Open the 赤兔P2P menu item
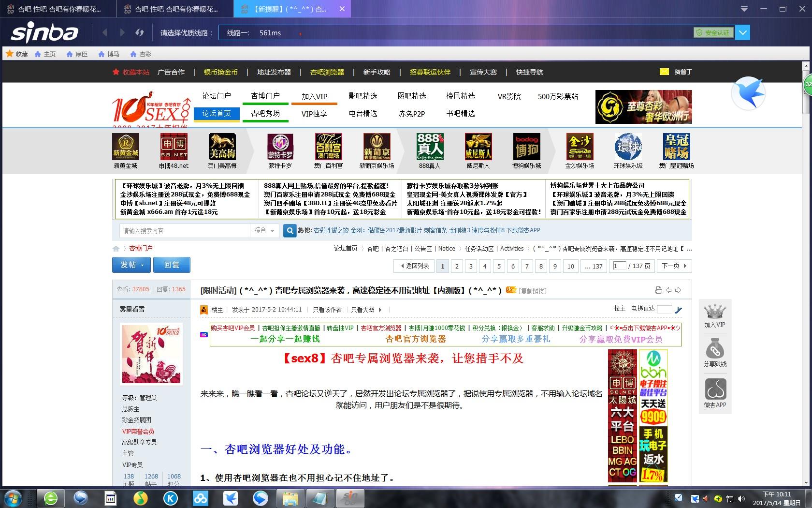Screen dimensions: 812x508 coord(412,114)
